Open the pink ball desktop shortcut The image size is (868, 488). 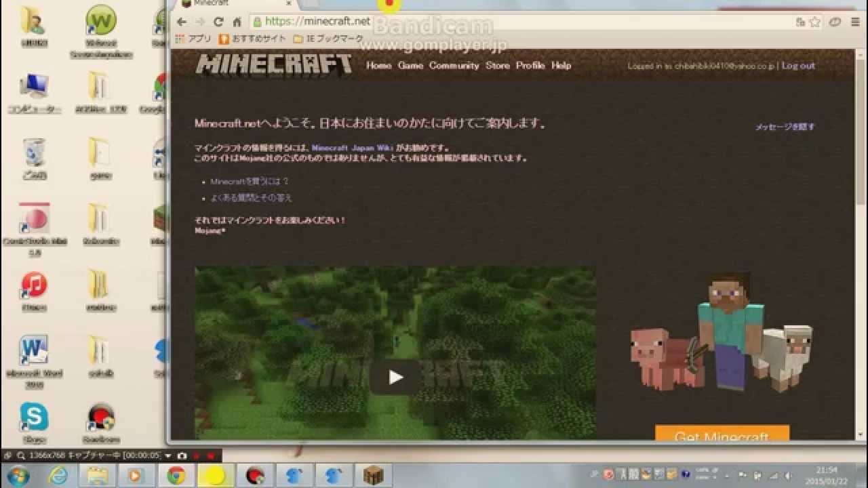point(34,230)
